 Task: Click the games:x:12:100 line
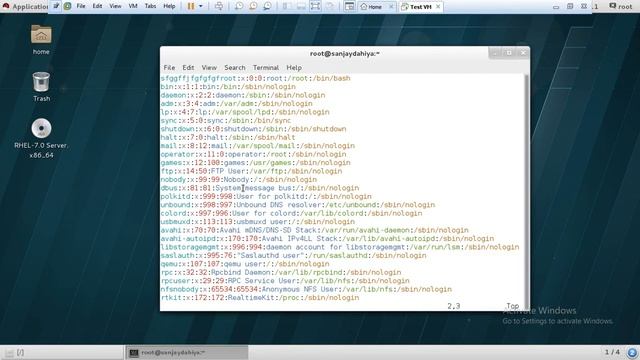(256, 163)
